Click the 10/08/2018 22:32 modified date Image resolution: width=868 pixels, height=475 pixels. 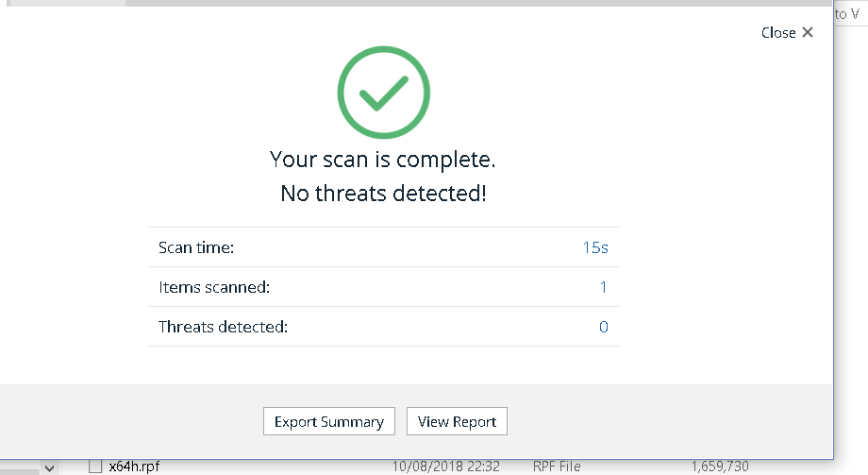445,467
